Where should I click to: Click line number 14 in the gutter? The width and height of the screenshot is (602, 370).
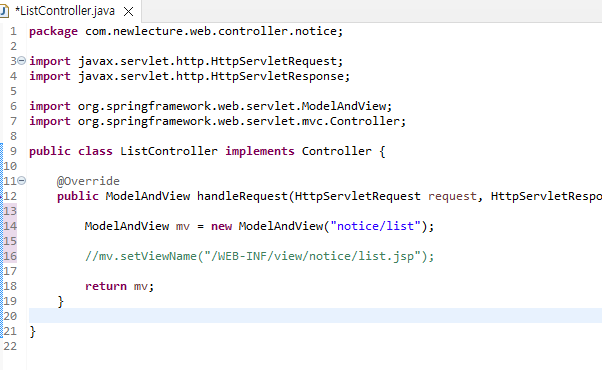click(x=10, y=226)
